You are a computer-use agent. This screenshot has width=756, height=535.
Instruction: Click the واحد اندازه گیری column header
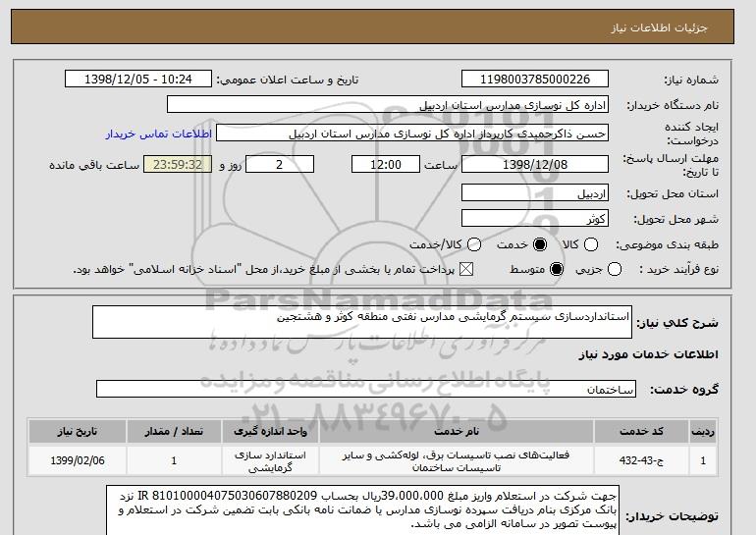pyautogui.click(x=270, y=431)
